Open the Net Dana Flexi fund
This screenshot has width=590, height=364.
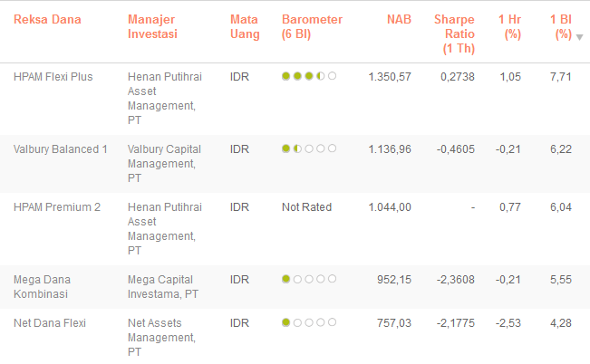point(50,321)
